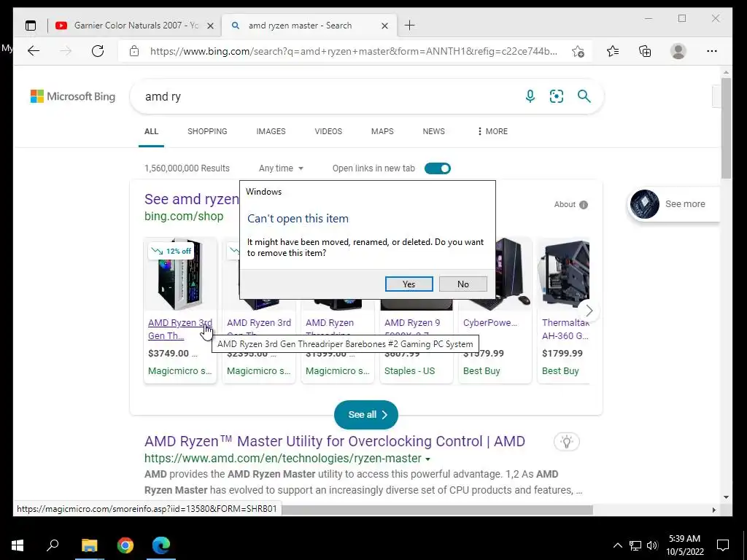
Task: Click the Microsoft Bing logo
Action: tap(73, 97)
